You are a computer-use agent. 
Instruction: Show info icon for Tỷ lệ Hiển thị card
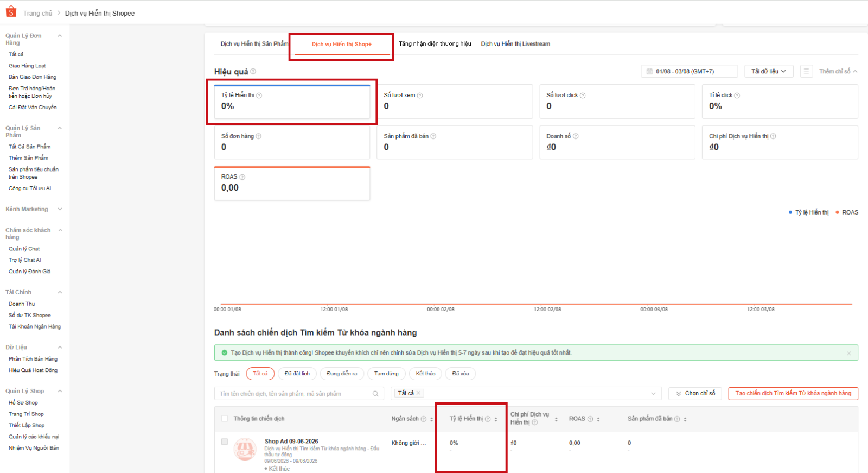pyautogui.click(x=259, y=96)
